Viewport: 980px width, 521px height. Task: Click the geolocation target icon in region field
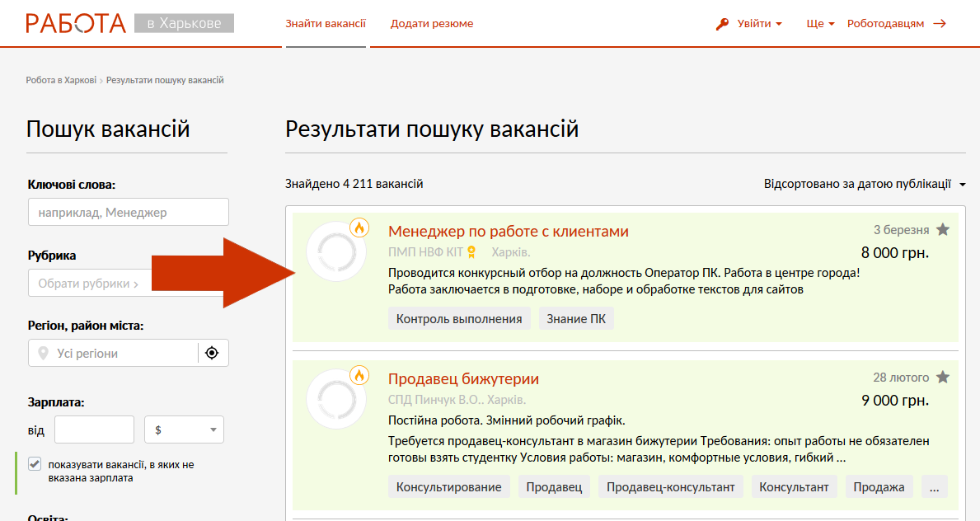tap(213, 353)
